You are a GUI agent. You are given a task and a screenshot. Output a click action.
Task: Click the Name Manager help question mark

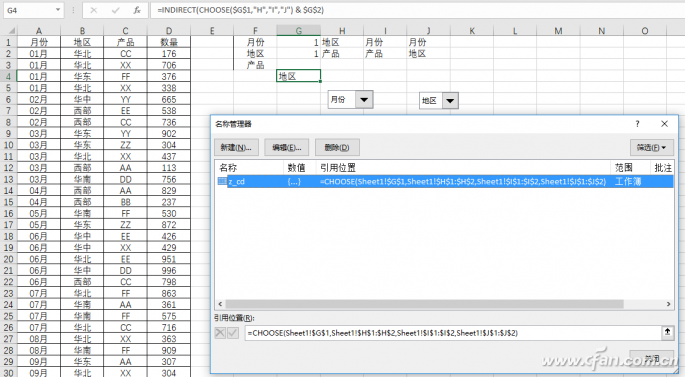(x=637, y=124)
